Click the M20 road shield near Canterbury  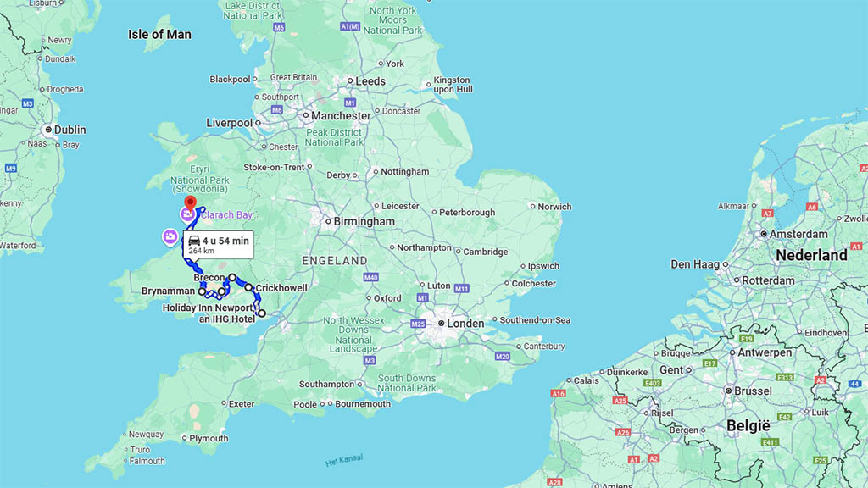(502, 357)
